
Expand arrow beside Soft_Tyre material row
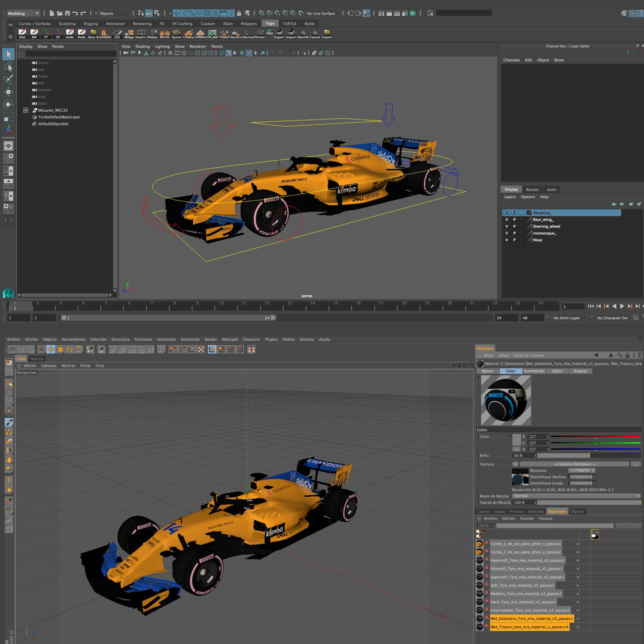pos(578,585)
